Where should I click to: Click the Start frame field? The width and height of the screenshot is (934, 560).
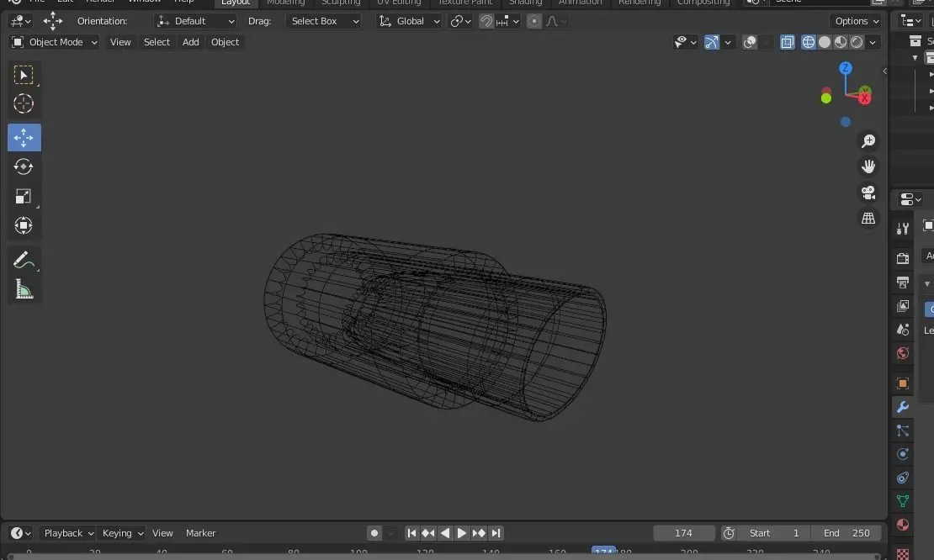tap(774, 533)
